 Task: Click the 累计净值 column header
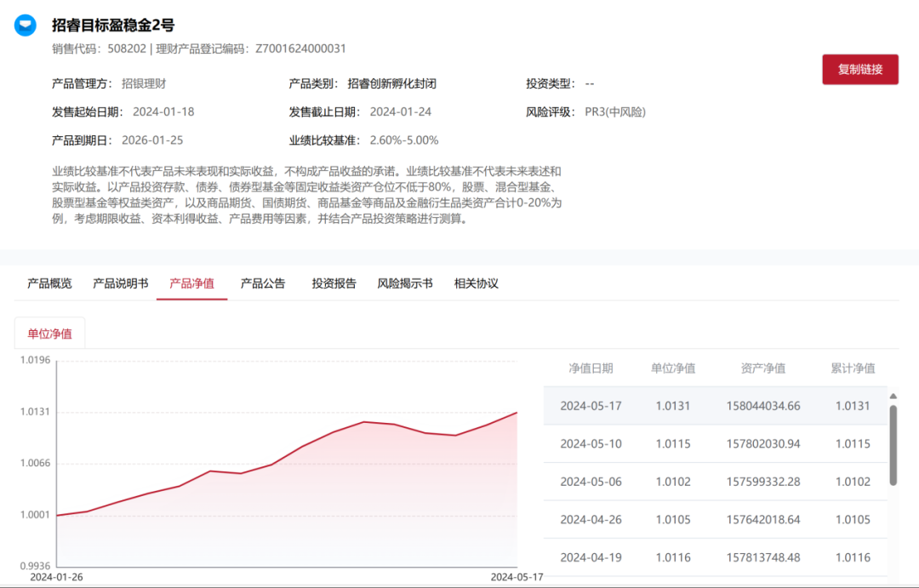[x=853, y=368]
